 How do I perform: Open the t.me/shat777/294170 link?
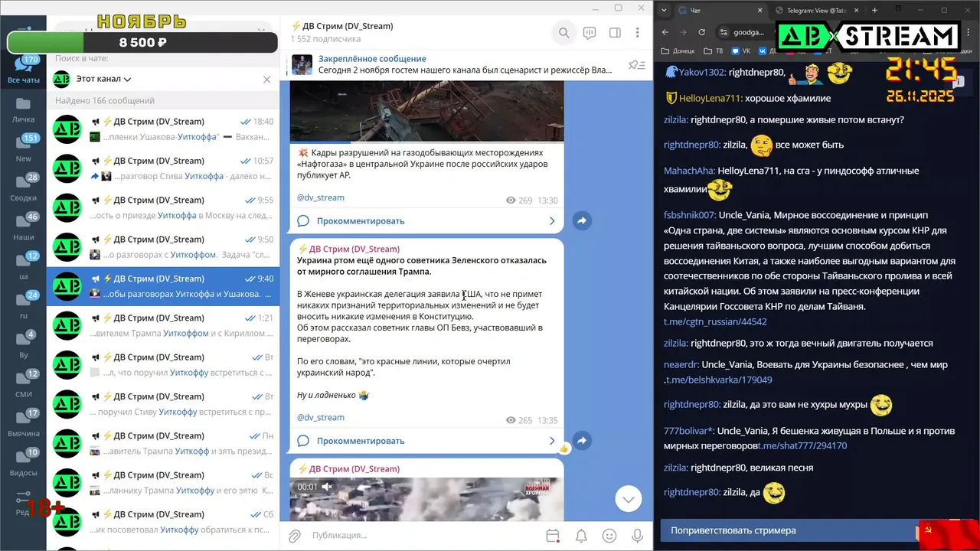pyautogui.click(x=802, y=445)
